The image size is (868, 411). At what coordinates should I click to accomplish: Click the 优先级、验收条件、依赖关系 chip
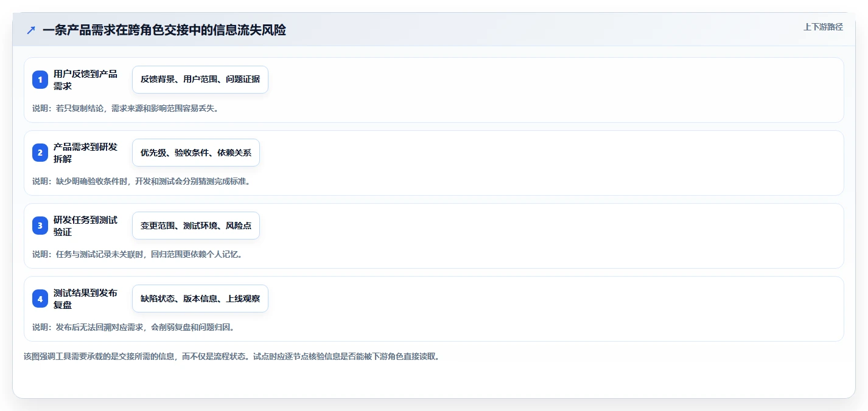[196, 153]
